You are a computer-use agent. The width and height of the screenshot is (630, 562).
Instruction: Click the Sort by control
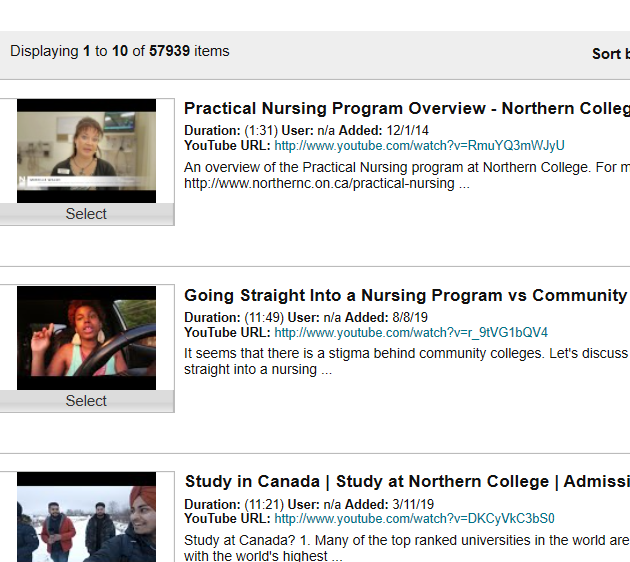pos(610,54)
